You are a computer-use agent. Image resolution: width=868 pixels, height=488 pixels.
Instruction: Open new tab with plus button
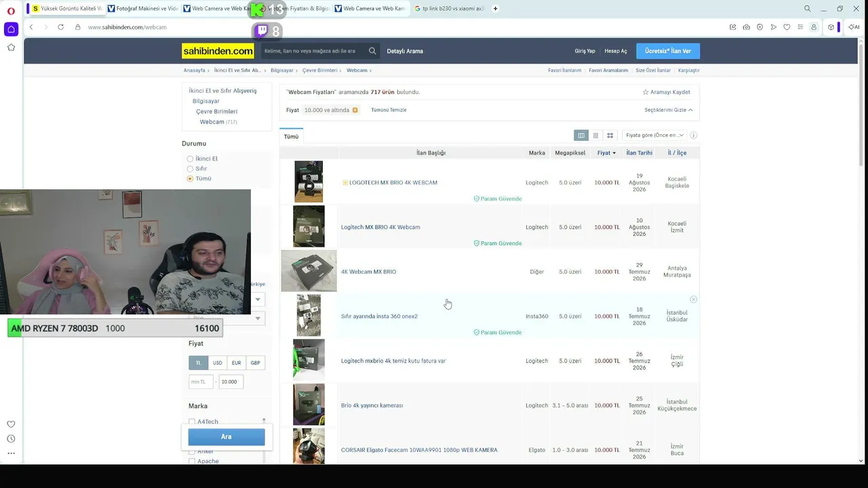tap(495, 9)
